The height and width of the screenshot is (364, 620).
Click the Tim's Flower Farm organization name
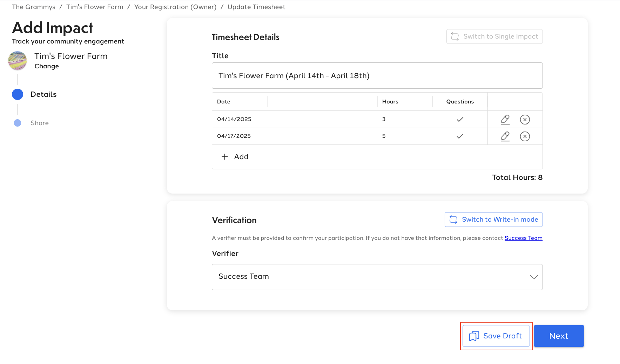(71, 56)
